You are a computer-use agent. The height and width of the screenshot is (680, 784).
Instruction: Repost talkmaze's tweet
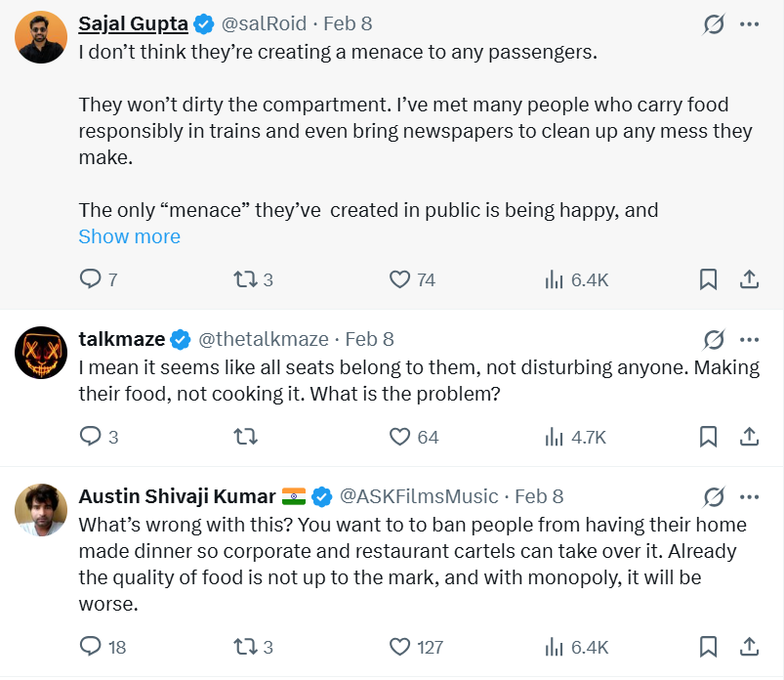coord(244,437)
